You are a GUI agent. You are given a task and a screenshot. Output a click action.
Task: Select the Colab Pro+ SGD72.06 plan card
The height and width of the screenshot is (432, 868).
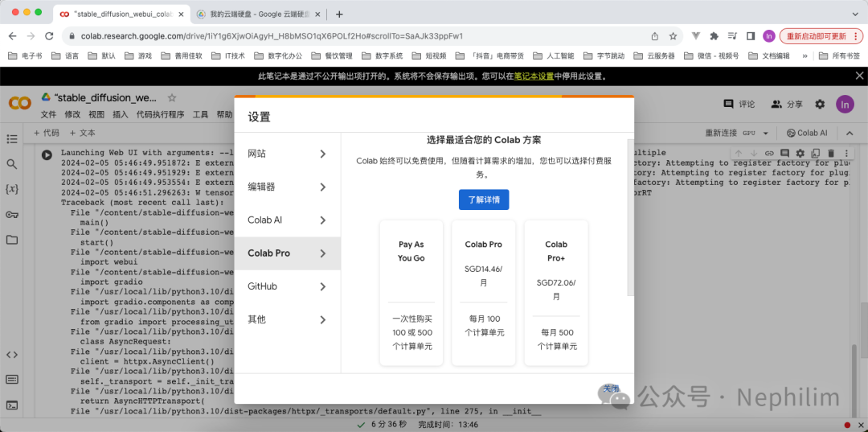tap(556, 293)
